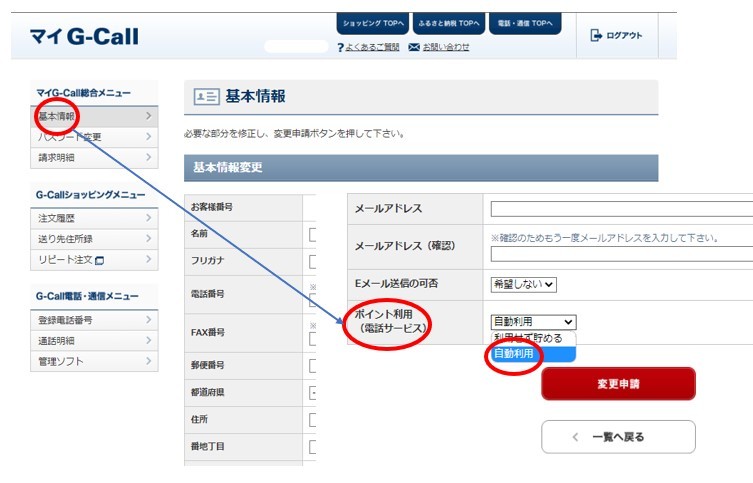
Task: Switch to ショッピング TOPへ tab
Action: tap(373, 23)
